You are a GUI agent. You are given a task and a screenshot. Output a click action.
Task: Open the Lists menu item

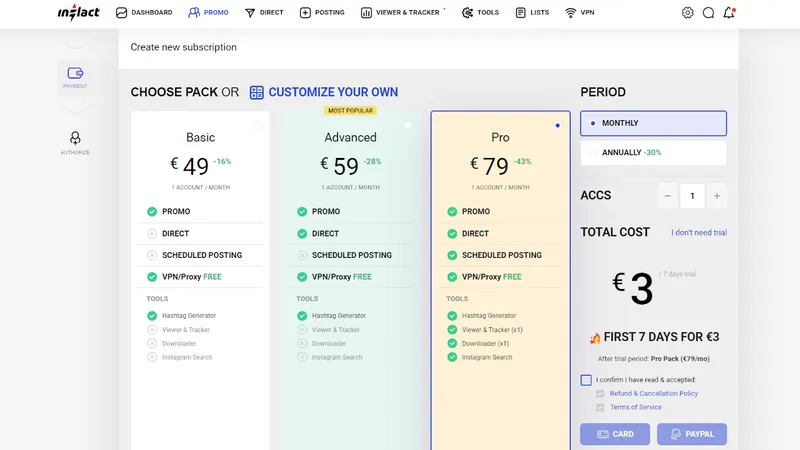click(x=532, y=12)
